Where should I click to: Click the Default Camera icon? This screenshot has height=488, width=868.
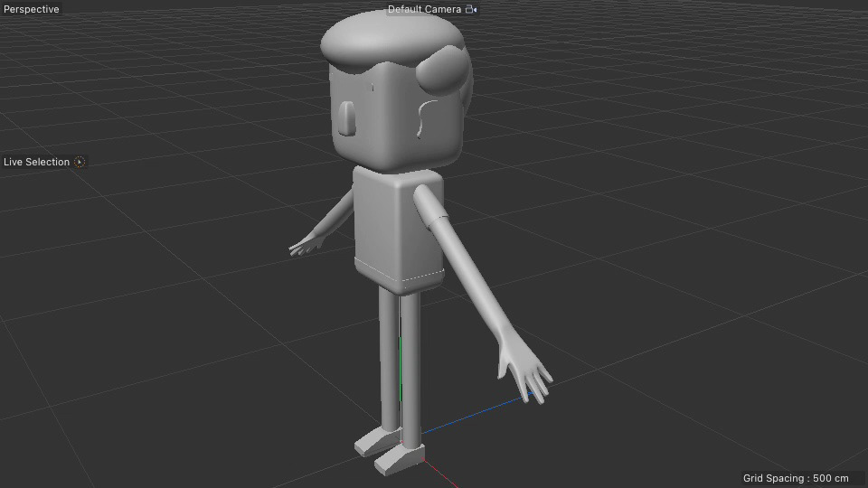[471, 9]
